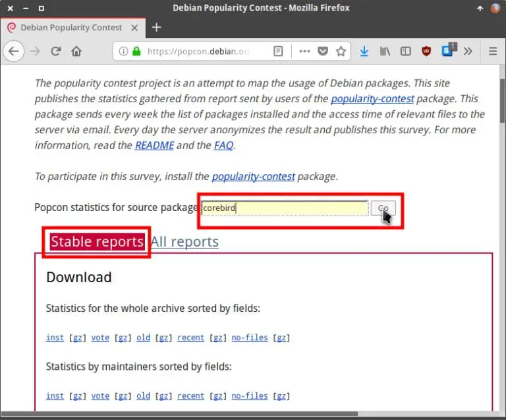Open the Library icon
Image resolution: width=506 pixels, height=420 pixels.
pos(385,51)
